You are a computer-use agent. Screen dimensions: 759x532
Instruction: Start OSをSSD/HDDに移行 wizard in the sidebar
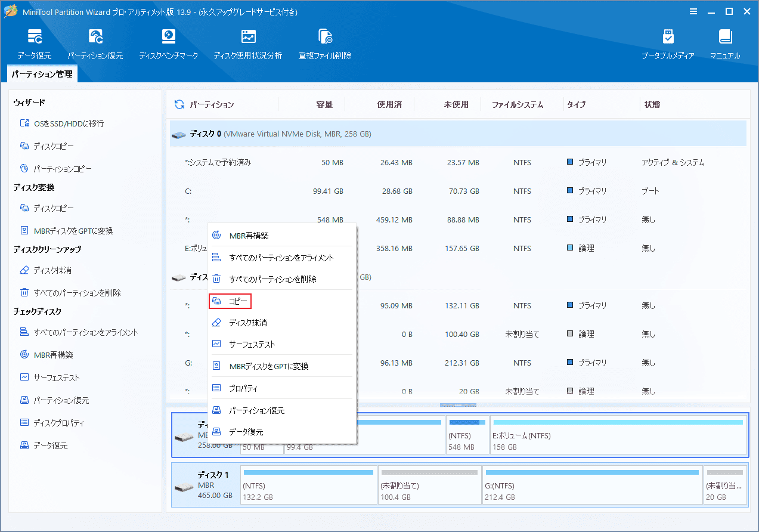point(62,123)
